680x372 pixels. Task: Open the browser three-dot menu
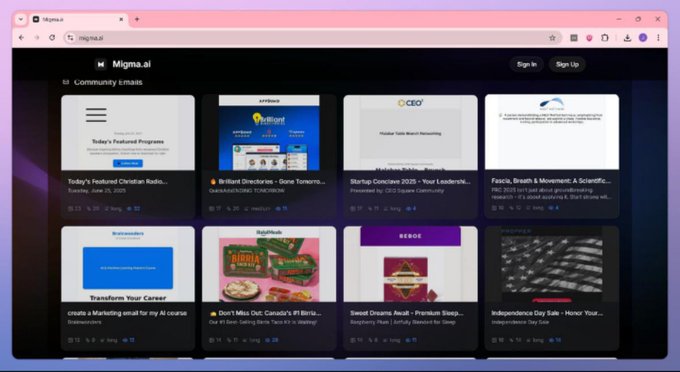pos(658,38)
